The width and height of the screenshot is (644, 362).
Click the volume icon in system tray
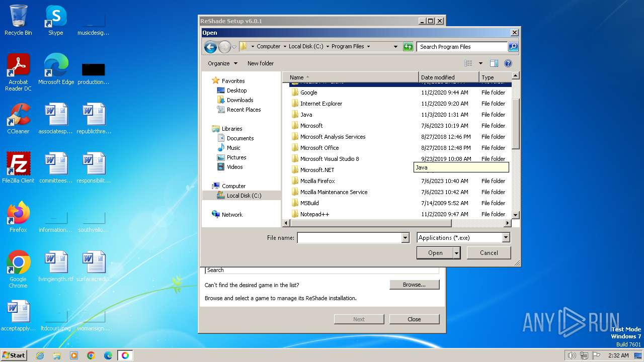(x=572, y=355)
